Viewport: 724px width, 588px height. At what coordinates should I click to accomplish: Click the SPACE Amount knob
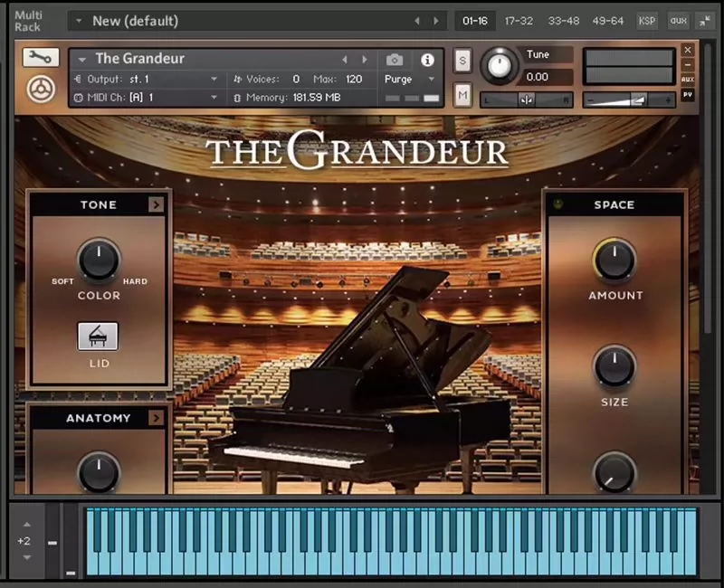tap(614, 260)
